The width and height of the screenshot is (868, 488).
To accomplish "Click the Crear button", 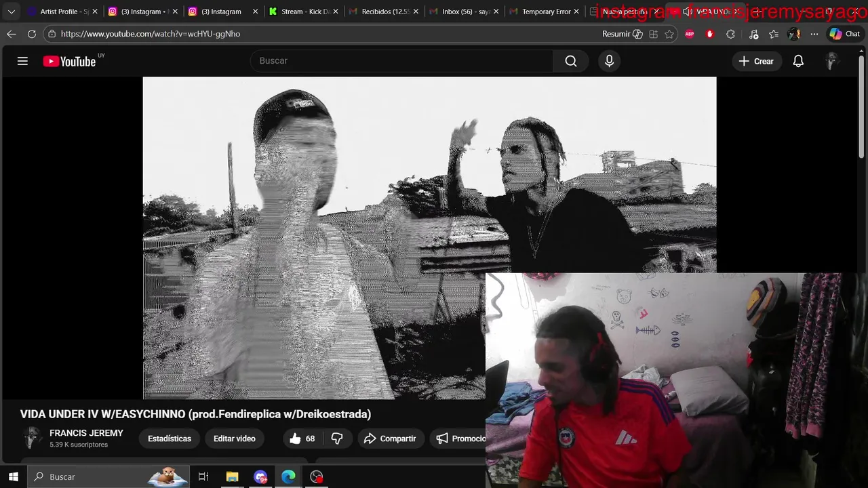I will click(x=756, y=61).
